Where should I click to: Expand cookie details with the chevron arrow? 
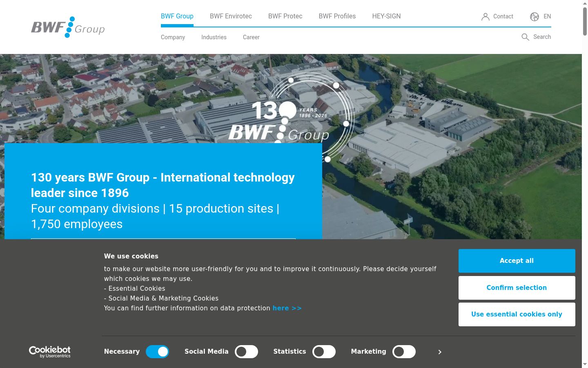(x=440, y=352)
